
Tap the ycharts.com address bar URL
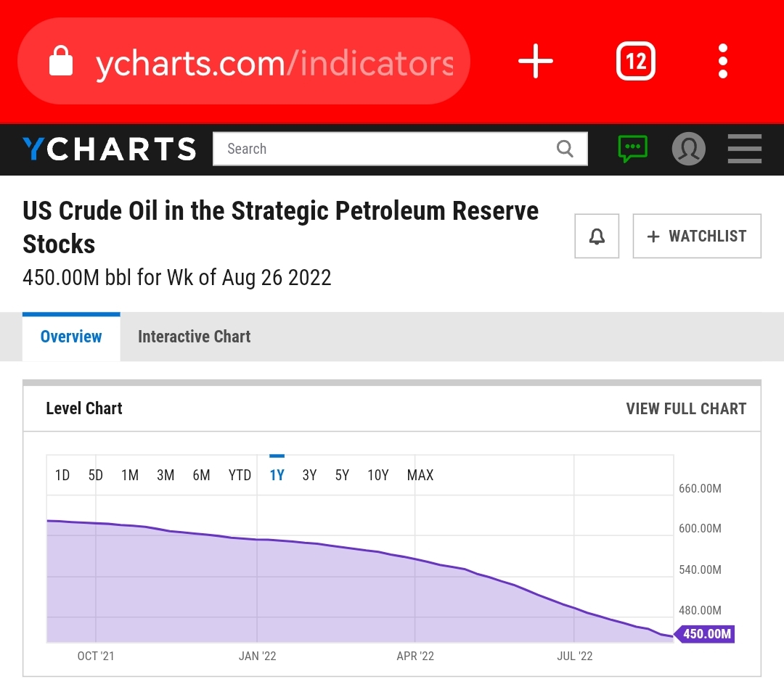click(274, 64)
